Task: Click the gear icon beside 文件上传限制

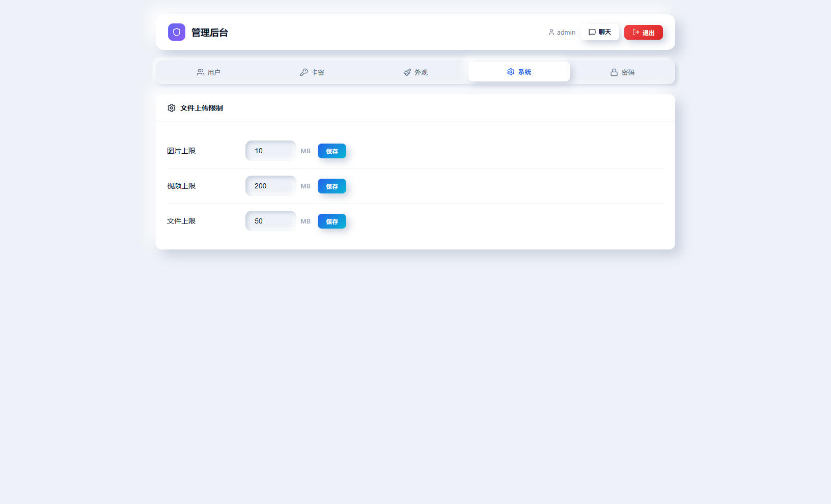Action: (172, 108)
